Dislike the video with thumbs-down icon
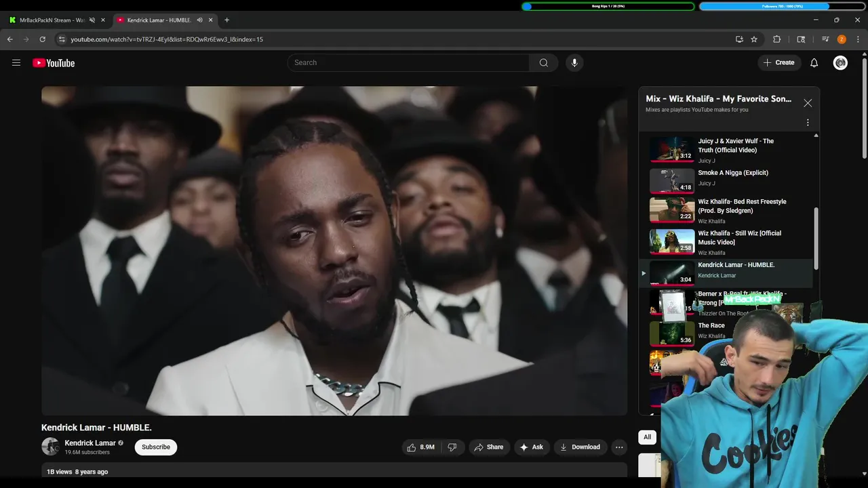 [x=452, y=447]
